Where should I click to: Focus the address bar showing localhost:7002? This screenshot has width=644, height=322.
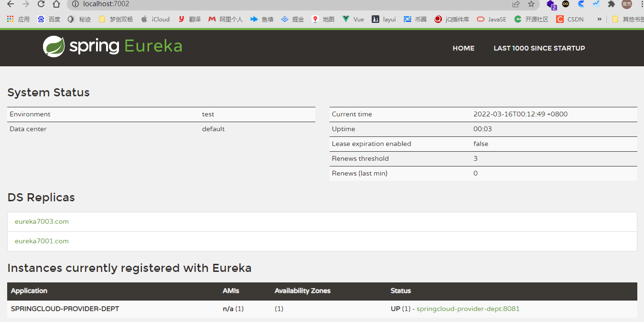[287, 4]
